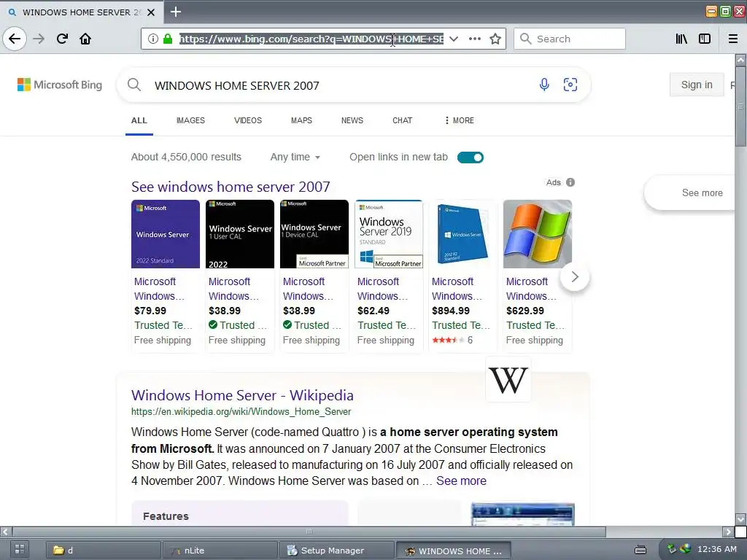The height and width of the screenshot is (560, 747).
Task: Open the $79.99 Microsoft Windows product link
Action: (x=159, y=289)
